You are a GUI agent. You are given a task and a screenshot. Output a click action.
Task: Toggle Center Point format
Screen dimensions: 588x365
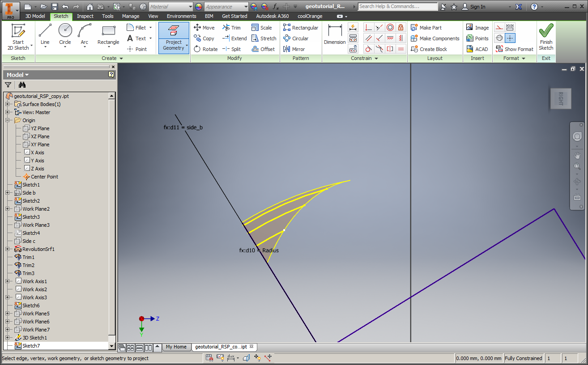coord(510,38)
